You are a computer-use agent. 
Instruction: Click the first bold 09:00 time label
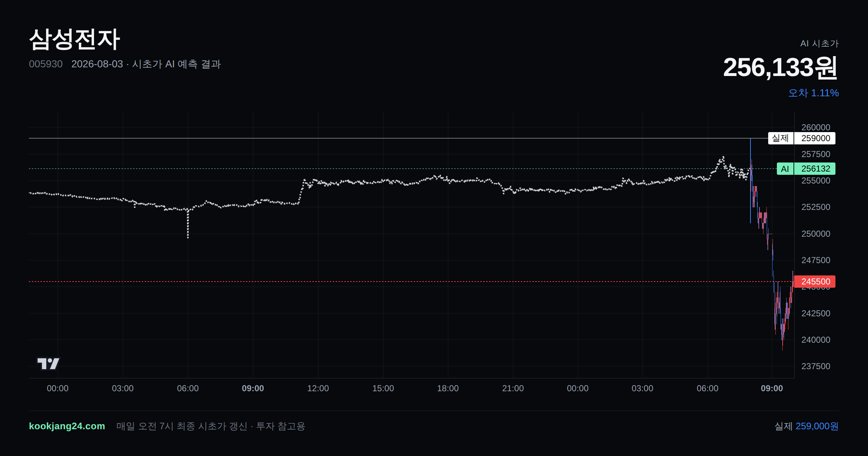coord(253,388)
